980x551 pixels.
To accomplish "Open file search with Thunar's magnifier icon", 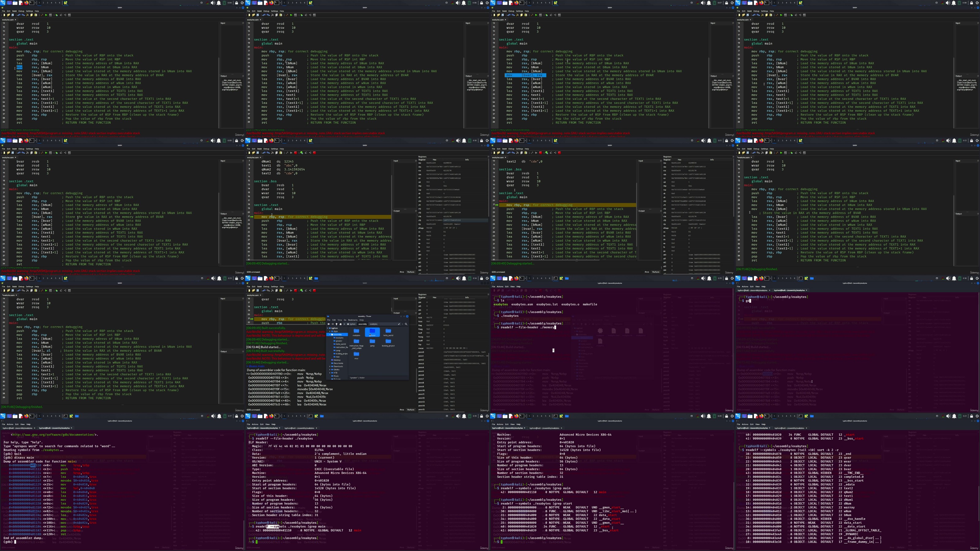I will [406, 324].
